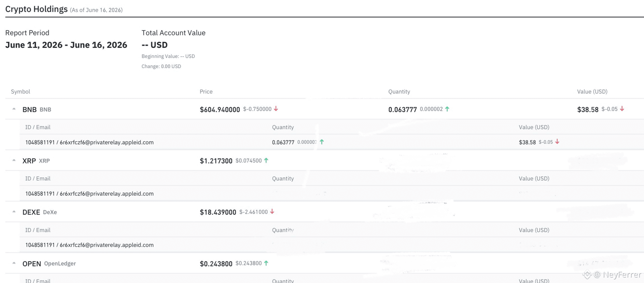Click the green up arrow beside OPEN price change
Image resolution: width=644 pixels, height=283 pixels.
pyautogui.click(x=266, y=263)
